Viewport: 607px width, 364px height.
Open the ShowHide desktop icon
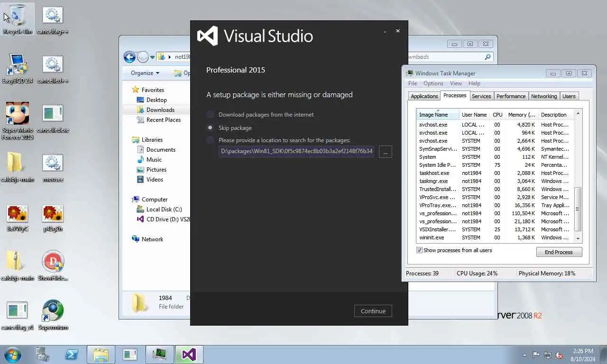53,265
